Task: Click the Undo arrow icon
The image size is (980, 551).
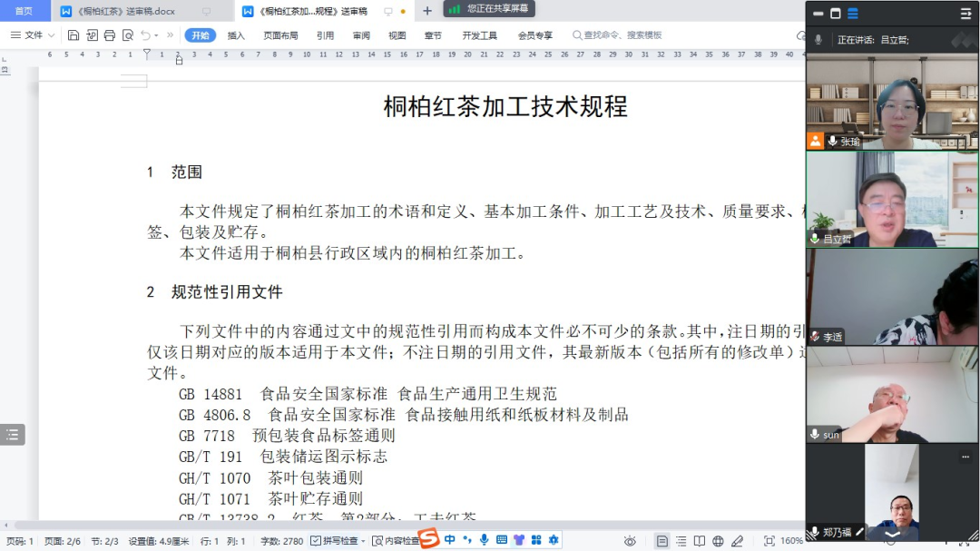Action: pyautogui.click(x=146, y=35)
